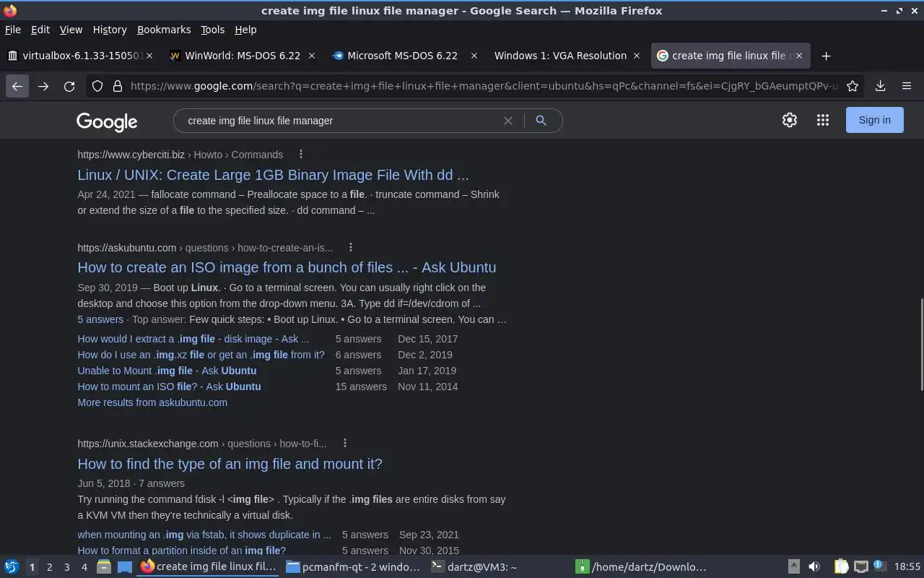Screen dimensions: 924x578
Task: Open tracking protection shield in address bar
Action: click(97, 86)
